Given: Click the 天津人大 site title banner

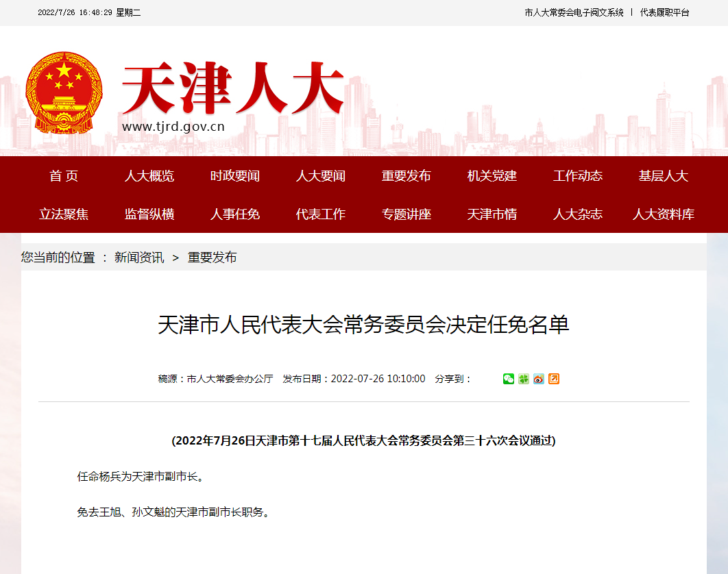Looking at the screenshot, I should click(x=233, y=89).
